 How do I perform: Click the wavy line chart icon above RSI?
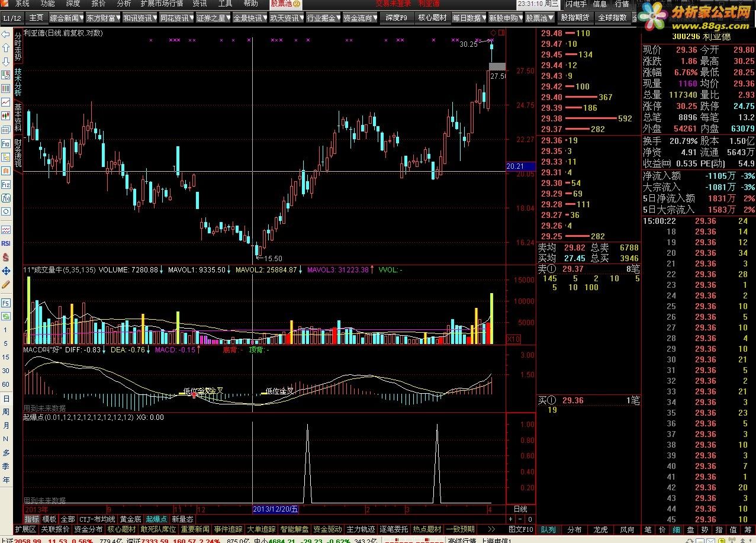tap(6, 230)
